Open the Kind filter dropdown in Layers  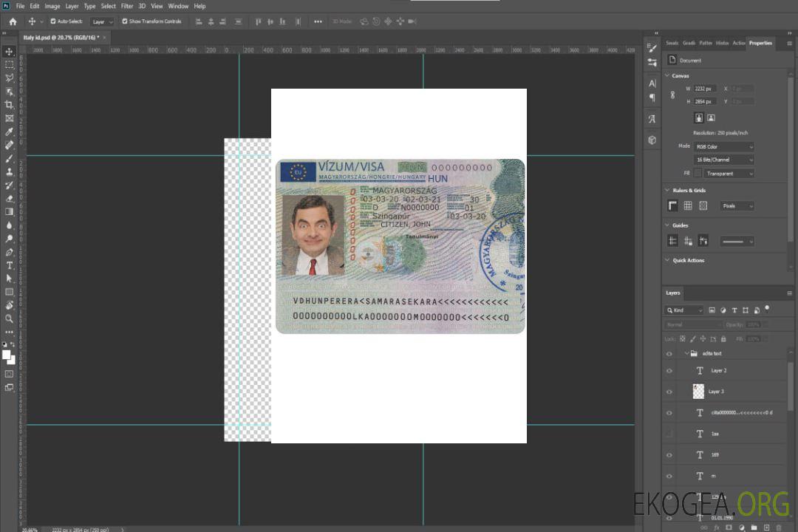[684, 310]
